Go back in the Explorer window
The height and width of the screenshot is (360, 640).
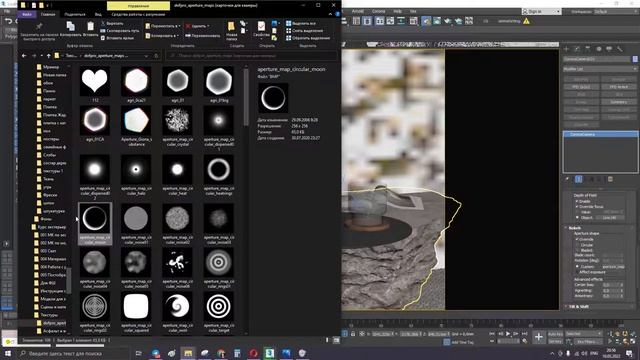24,56
